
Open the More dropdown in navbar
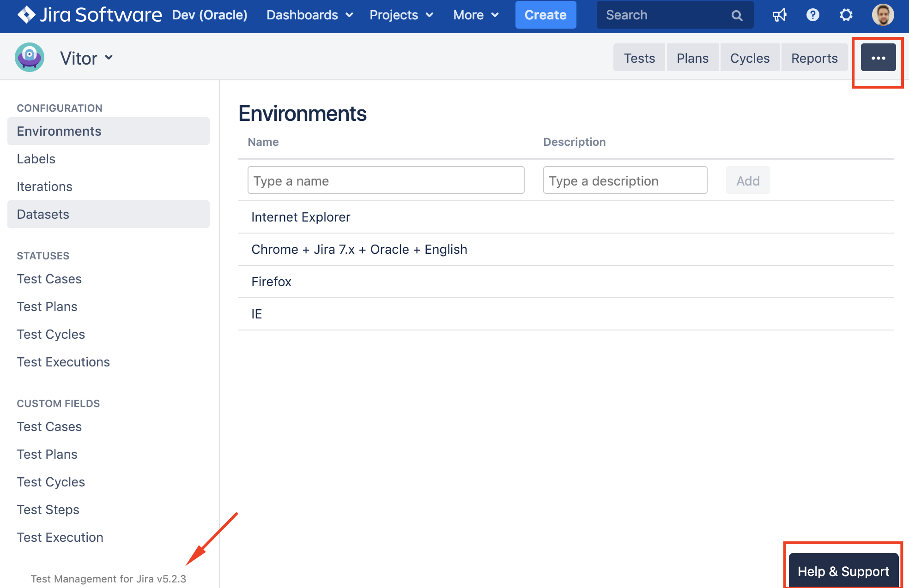point(476,15)
